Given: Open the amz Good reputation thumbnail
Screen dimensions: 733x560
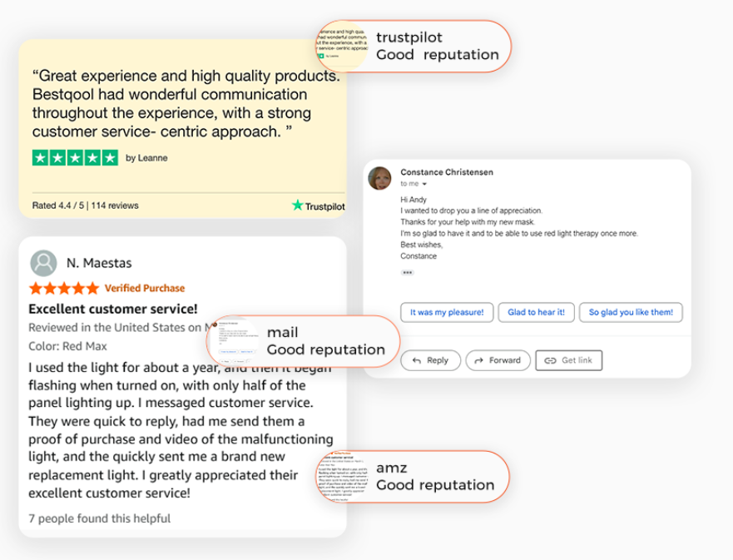Looking at the screenshot, I should [342, 476].
